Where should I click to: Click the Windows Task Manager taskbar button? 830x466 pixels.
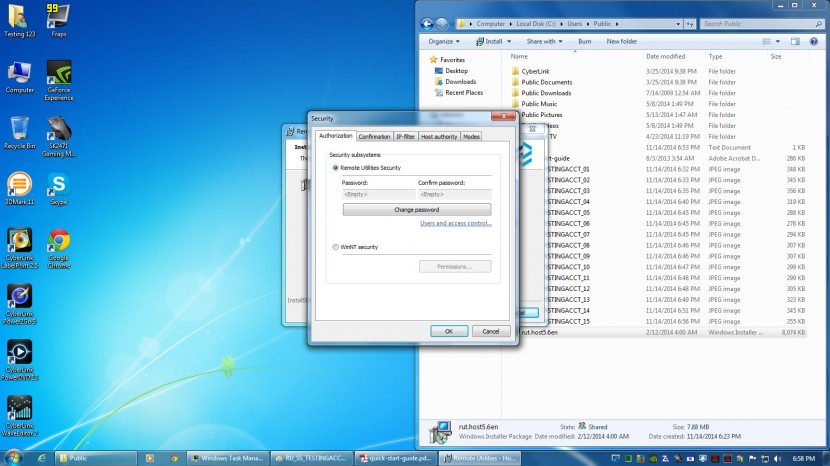(x=228, y=458)
